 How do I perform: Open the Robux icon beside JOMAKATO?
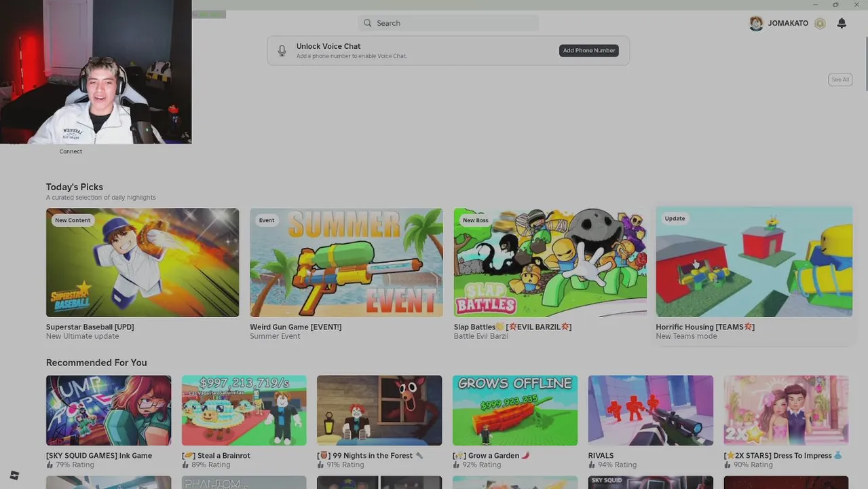(x=820, y=23)
